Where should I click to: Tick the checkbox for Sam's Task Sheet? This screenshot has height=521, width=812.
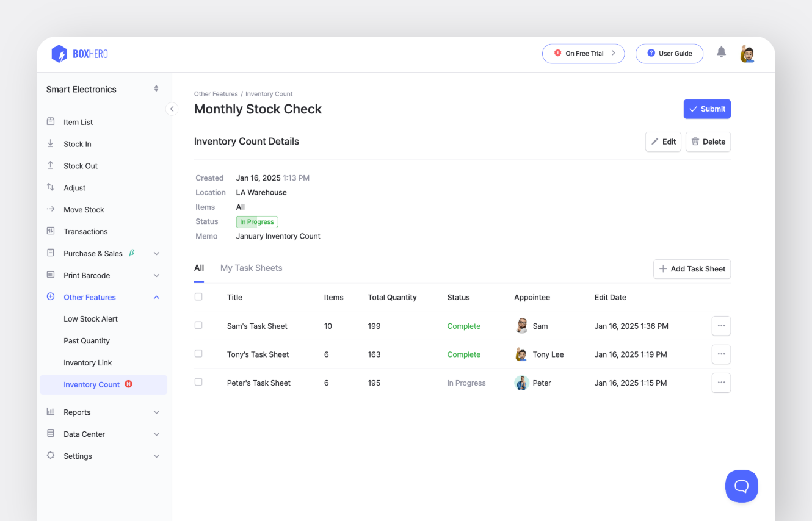click(198, 325)
